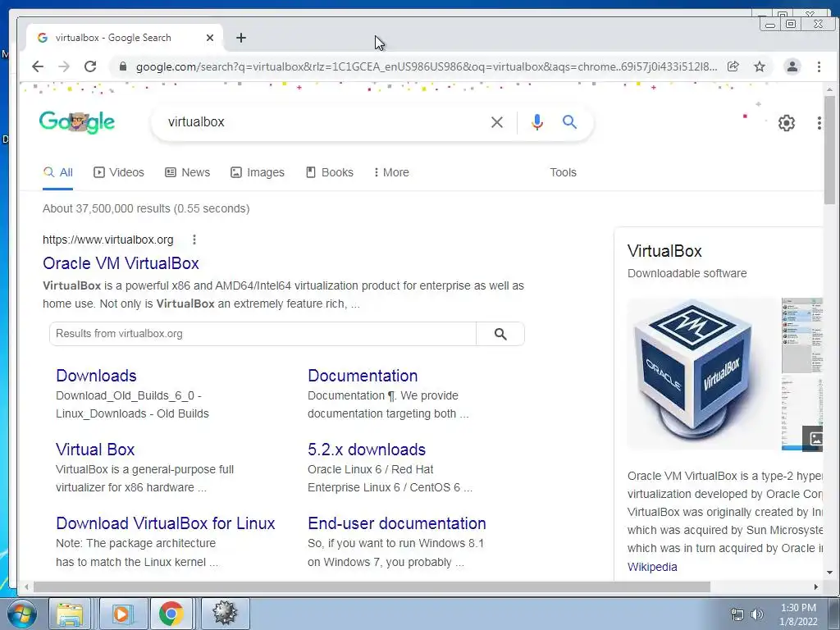Open Windows Explorer from taskbar
The width and height of the screenshot is (840, 630).
tap(71, 614)
